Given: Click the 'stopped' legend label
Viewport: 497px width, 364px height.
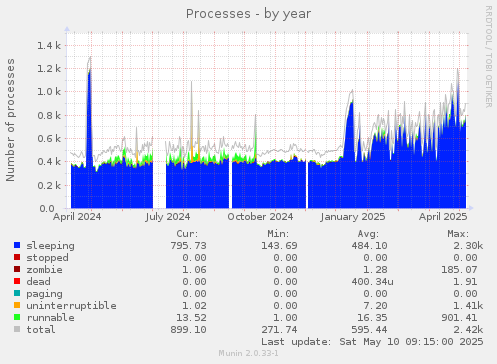Looking at the screenshot, I should [47, 258].
